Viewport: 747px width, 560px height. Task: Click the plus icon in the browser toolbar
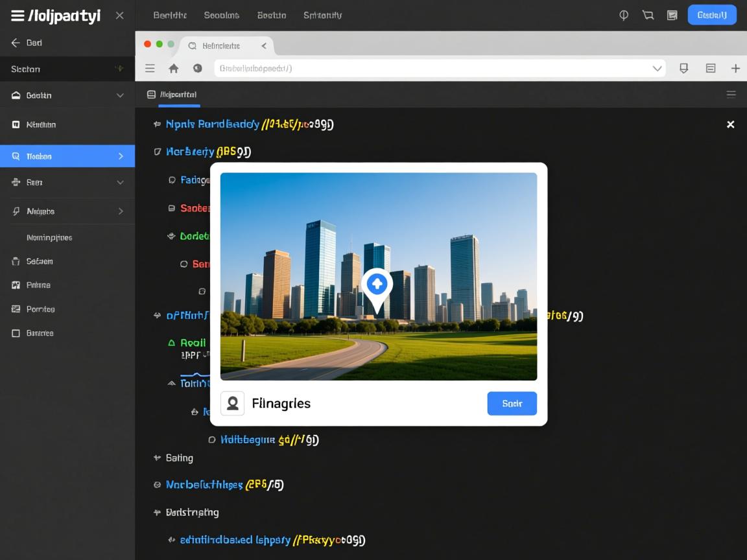[x=735, y=68]
